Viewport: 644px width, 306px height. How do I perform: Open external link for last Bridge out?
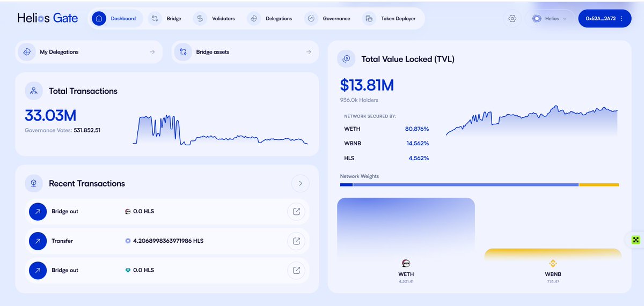[296, 270]
